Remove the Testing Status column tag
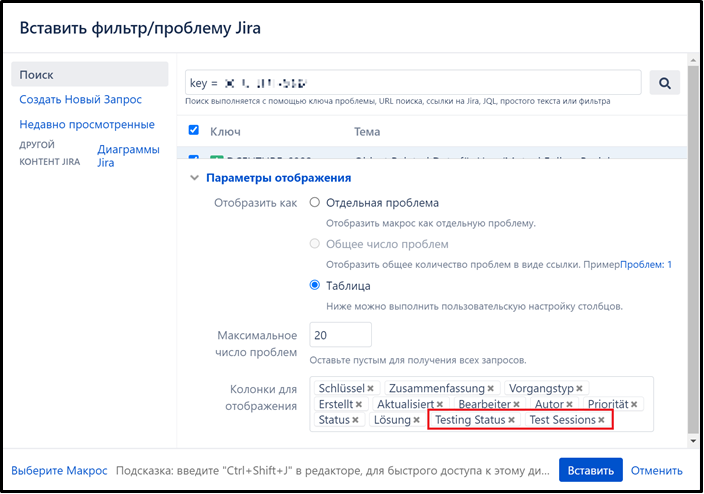 [511, 420]
